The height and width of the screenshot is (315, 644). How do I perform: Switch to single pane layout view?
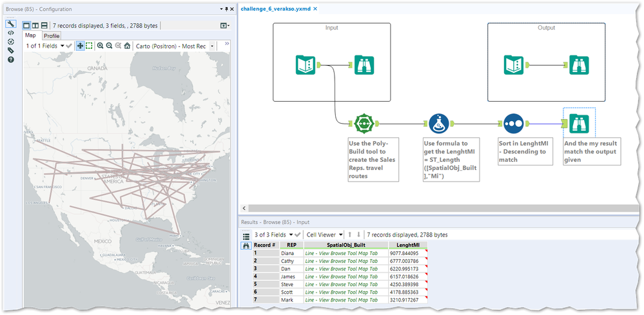26,25
